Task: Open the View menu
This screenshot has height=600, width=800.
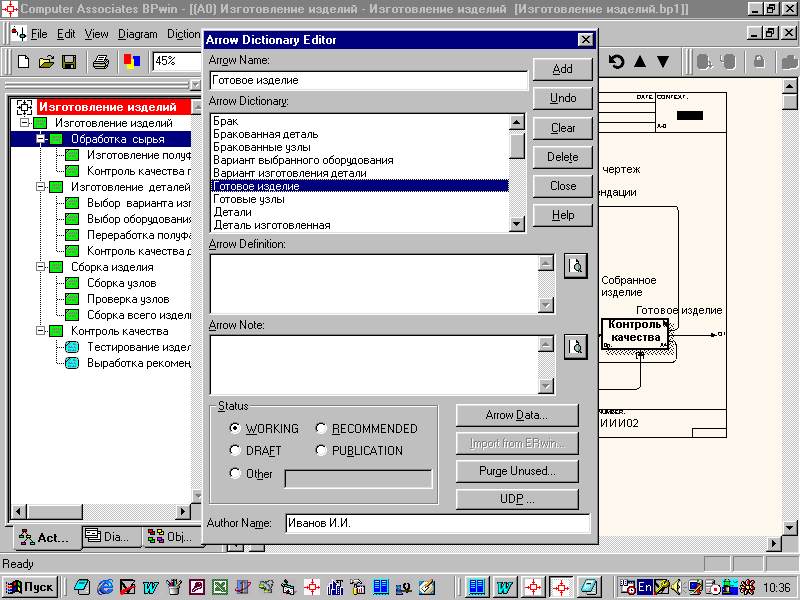Action: 96,34
